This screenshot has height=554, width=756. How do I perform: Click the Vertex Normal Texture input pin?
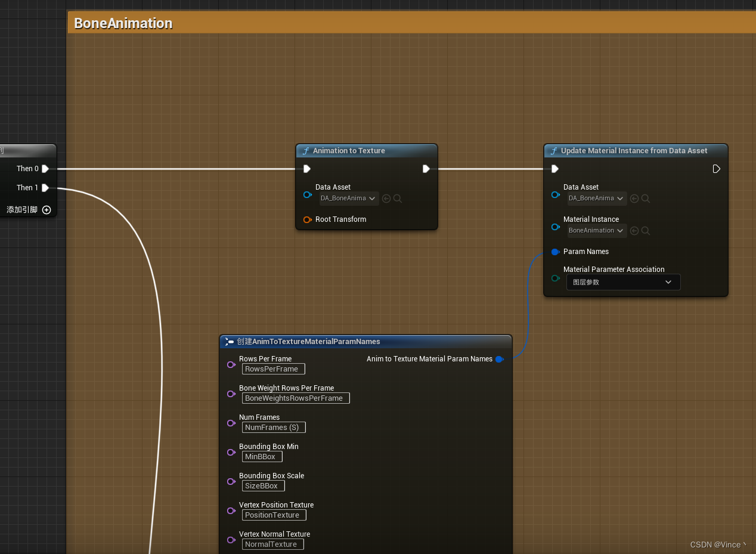(x=231, y=540)
